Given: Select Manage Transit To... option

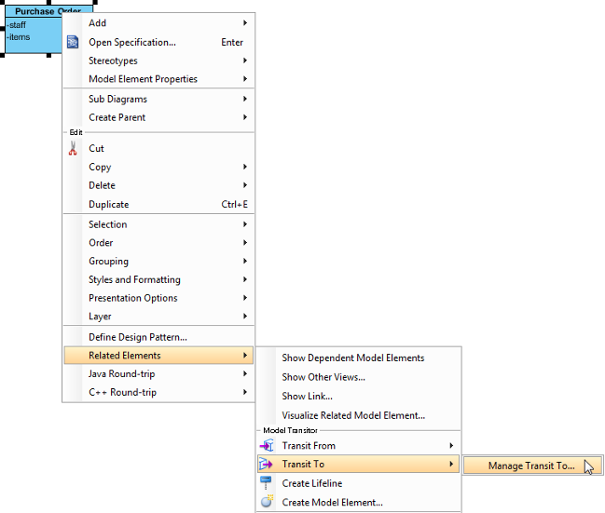Looking at the screenshot, I should coord(532,466).
